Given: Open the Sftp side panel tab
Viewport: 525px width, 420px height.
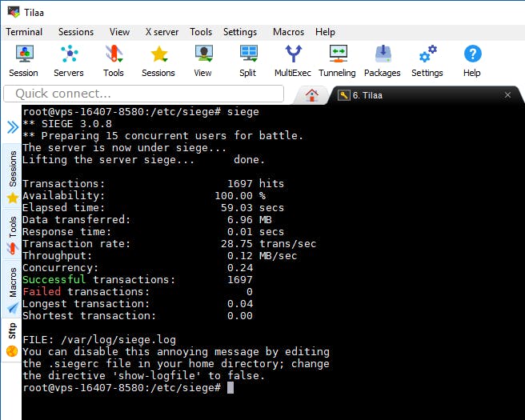Looking at the screenshot, I should [x=12, y=339].
